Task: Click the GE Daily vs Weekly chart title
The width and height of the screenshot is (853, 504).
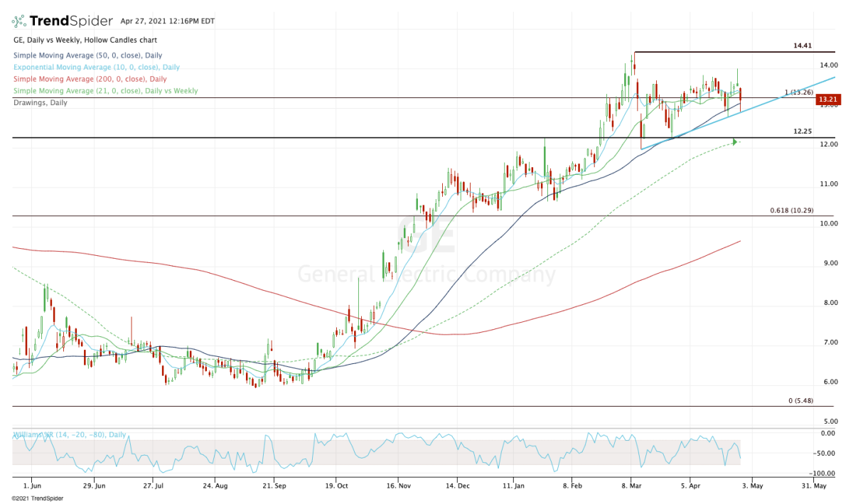Action: [x=87, y=41]
